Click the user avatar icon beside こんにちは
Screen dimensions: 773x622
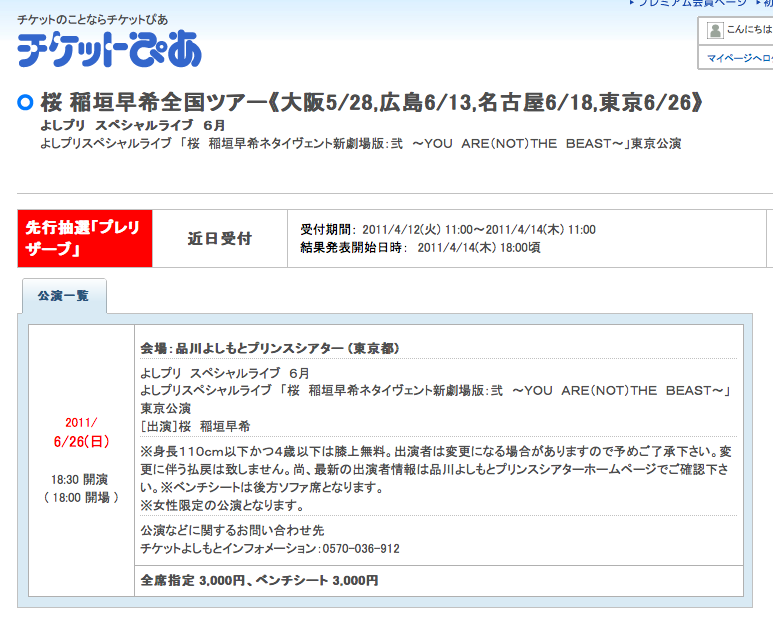[x=715, y=31]
